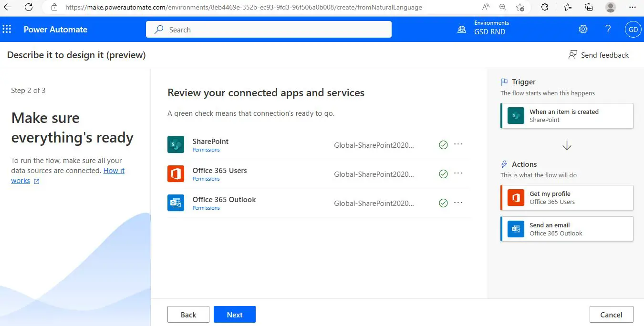
Task: Click the browser back arrow
Action: 8,7
